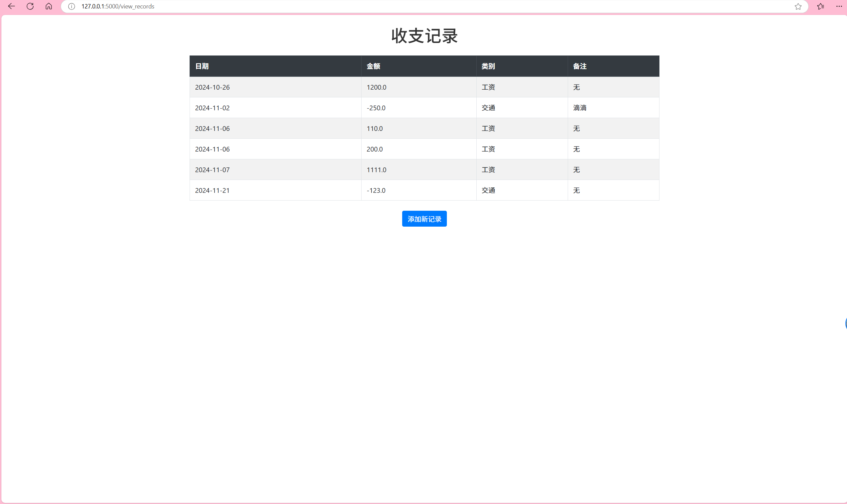Click the 滴滴 note cell

click(x=580, y=108)
